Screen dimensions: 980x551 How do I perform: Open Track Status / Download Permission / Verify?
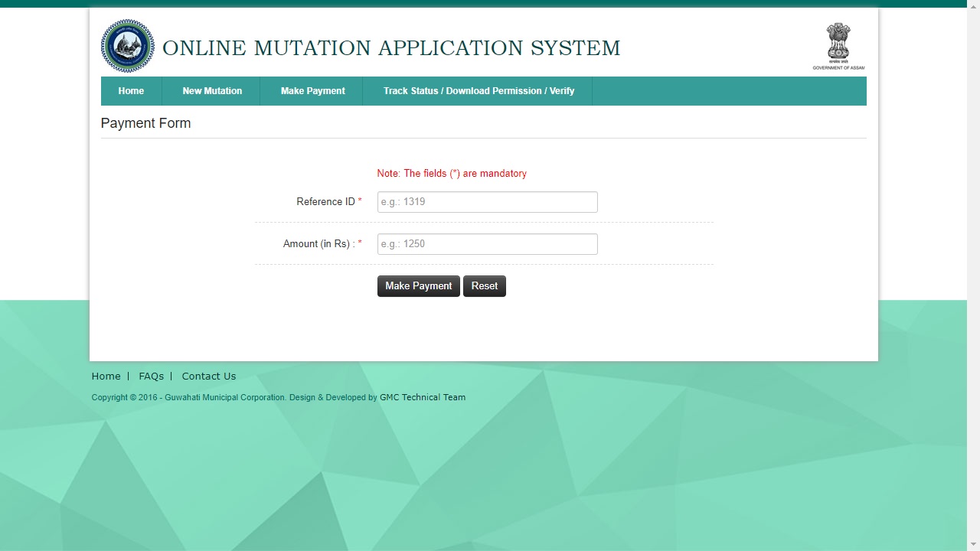tap(478, 90)
